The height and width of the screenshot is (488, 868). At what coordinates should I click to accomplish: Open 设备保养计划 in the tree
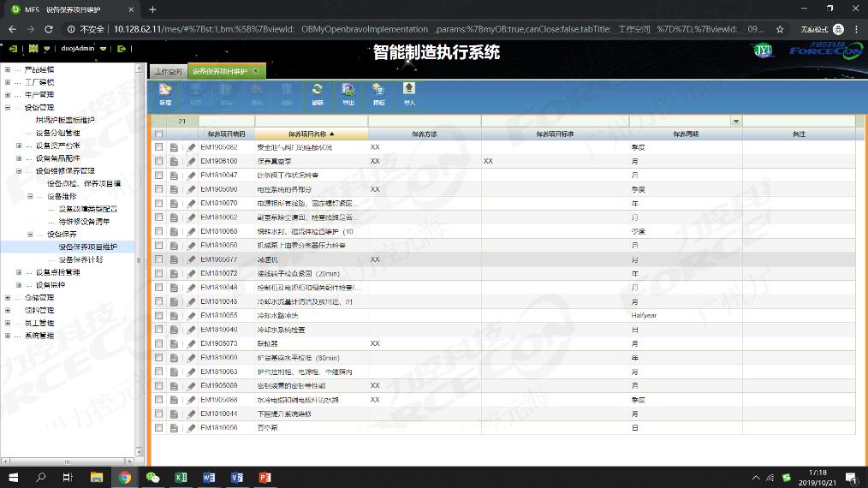[80, 259]
